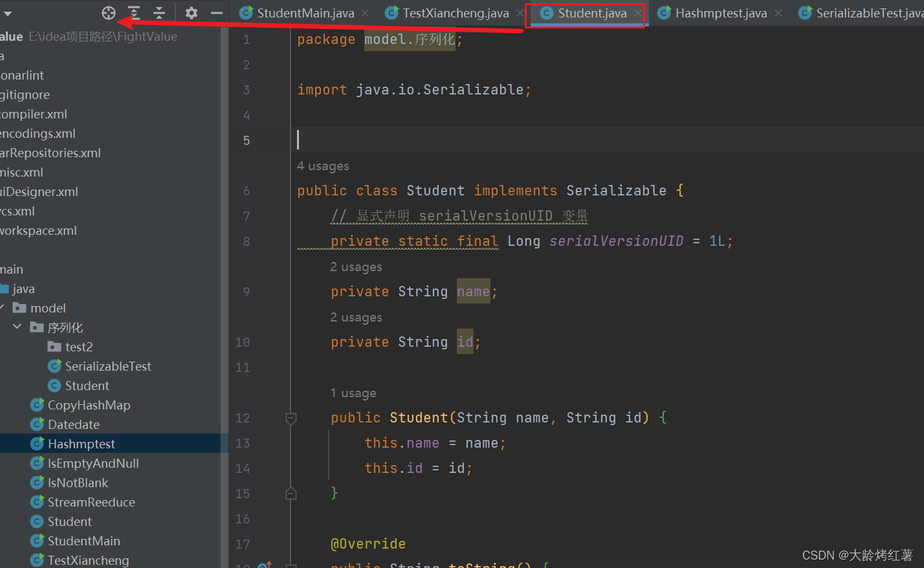Viewport: 924px width, 568px height.
Task: Click the @Override annotation
Action: [x=368, y=544]
